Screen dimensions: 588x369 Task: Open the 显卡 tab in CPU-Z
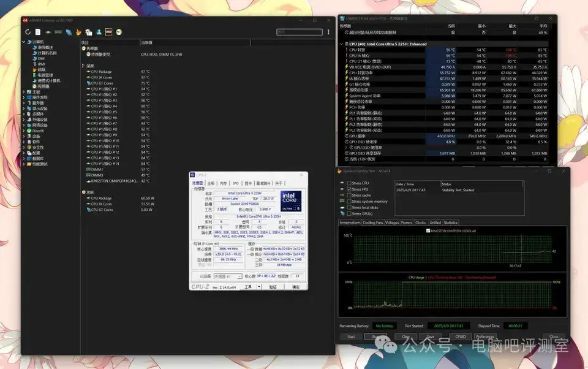(x=248, y=183)
